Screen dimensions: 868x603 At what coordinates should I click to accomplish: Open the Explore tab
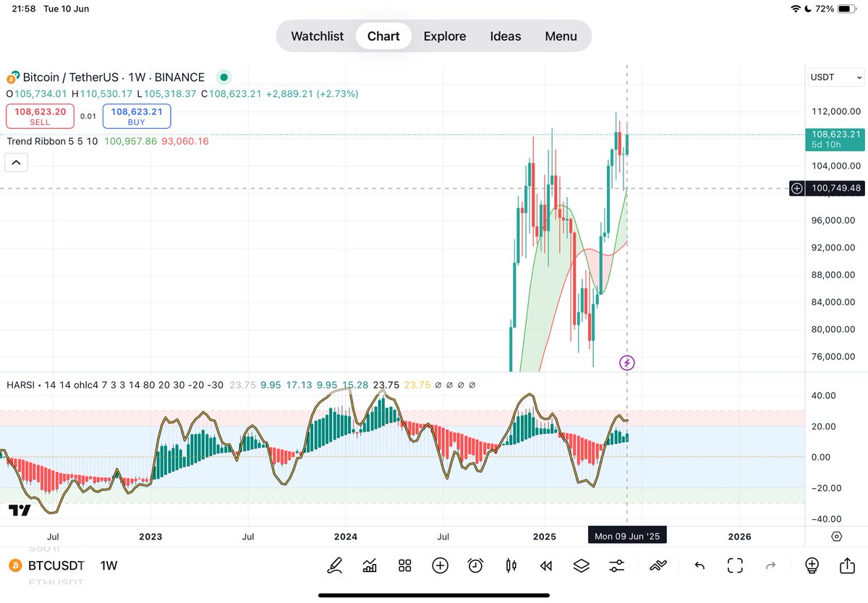[x=445, y=36]
